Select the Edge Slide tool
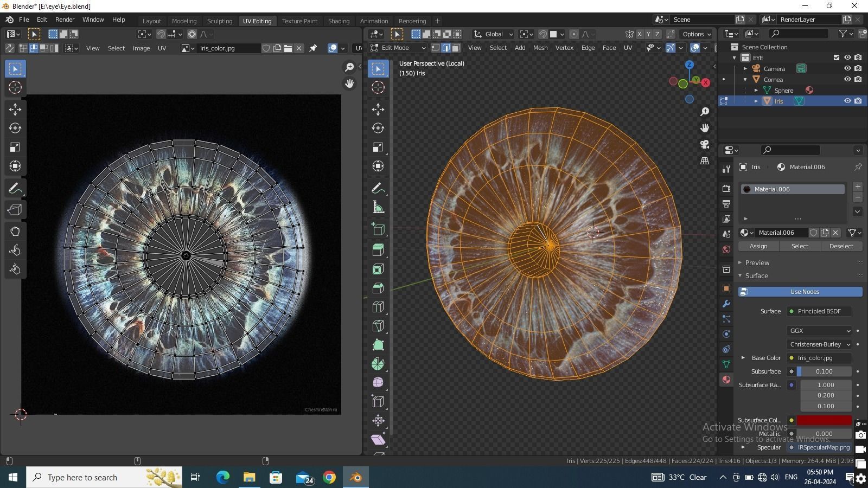Image resolution: width=868 pixels, height=488 pixels. click(378, 401)
